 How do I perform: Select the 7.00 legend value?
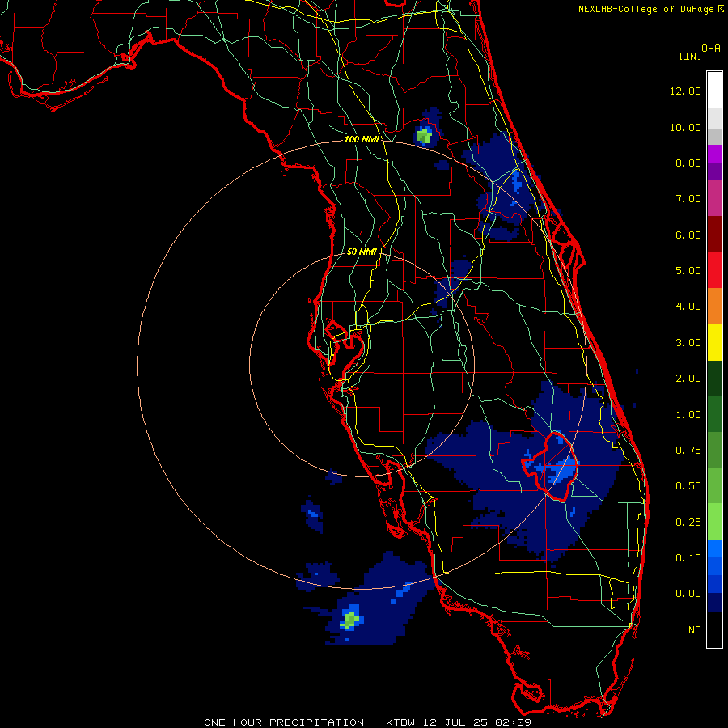688,199
